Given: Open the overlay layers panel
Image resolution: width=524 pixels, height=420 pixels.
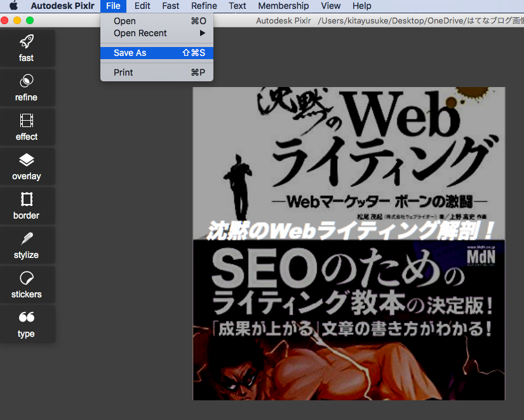Looking at the screenshot, I should [27, 166].
